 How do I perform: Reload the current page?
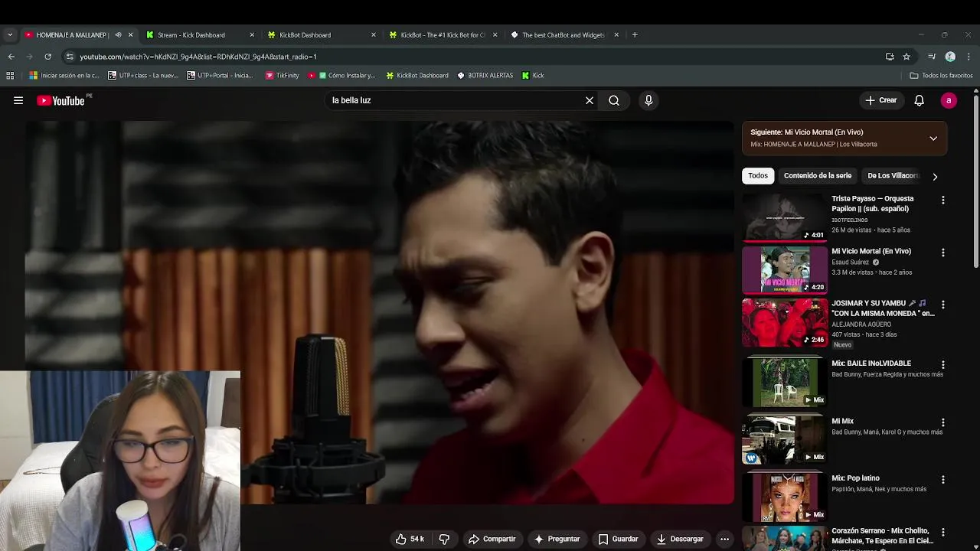47,57
